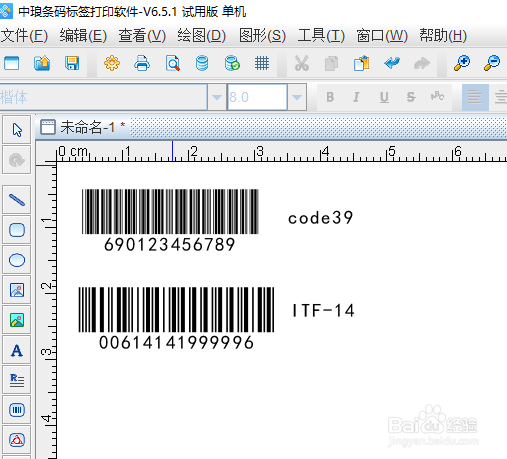This screenshot has height=459, width=507.
Task: Select the ITF-14 barcode on canvas
Action: [176, 310]
